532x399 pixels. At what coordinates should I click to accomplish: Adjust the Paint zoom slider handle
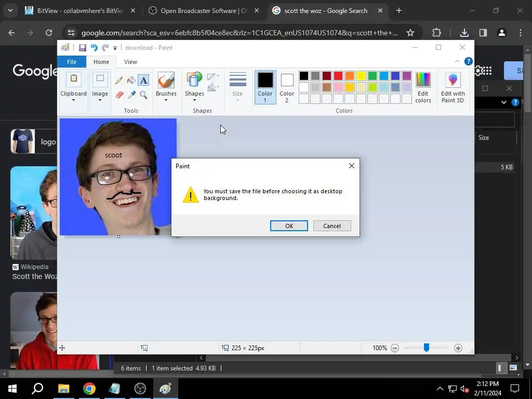coord(427,348)
